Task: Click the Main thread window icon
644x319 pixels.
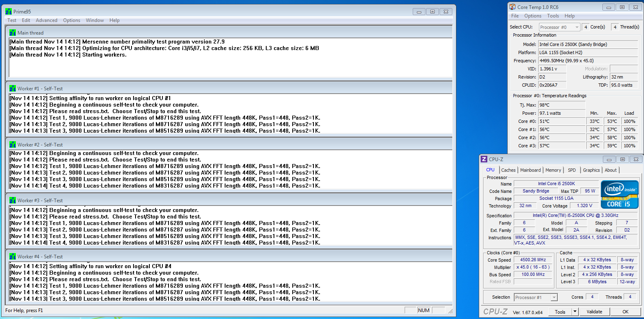Action: click(13, 33)
